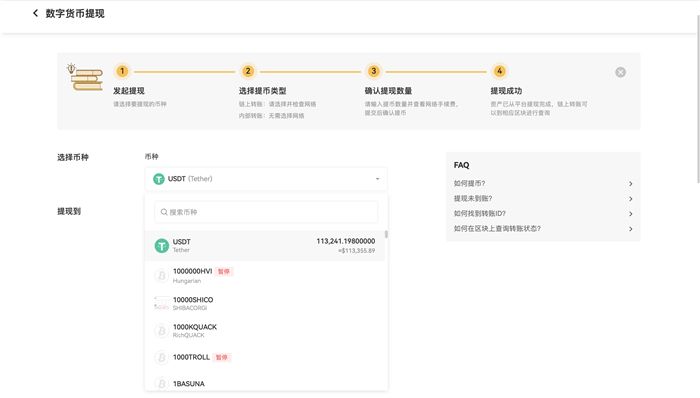
Task: Select the 1BASUNA coin entry
Action: pos(265,384)
